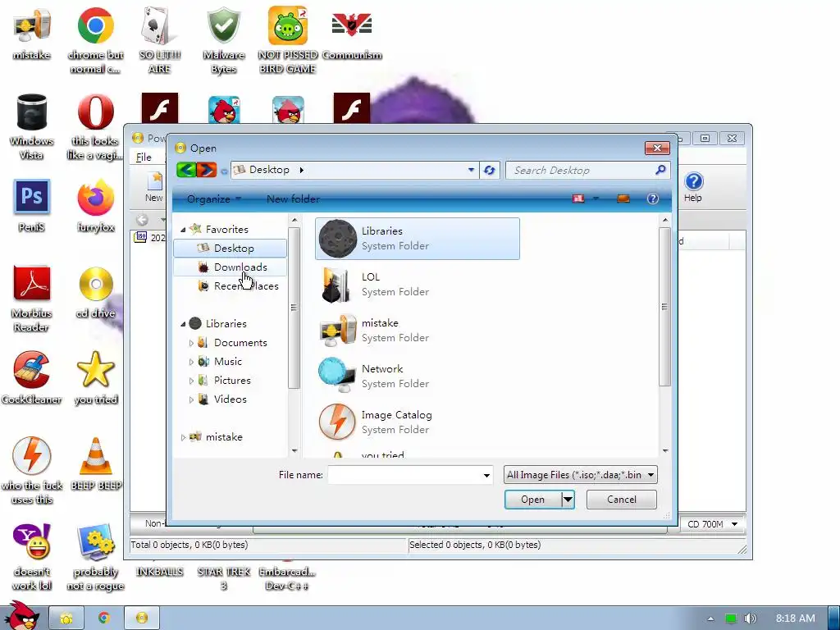Show hidden tray icons arrow
The width and height of the screenshot is (840, 630).
pyautogui.click(x=710, y=619)
